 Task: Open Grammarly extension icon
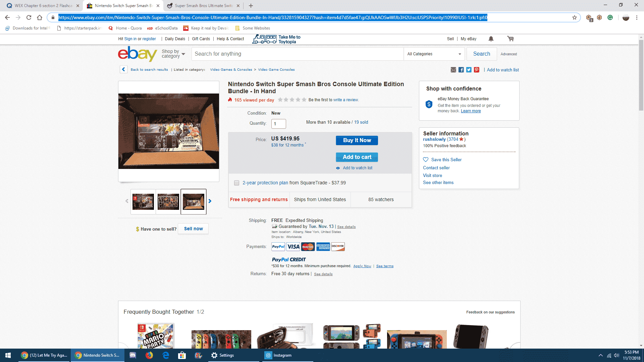coord(610,17)
